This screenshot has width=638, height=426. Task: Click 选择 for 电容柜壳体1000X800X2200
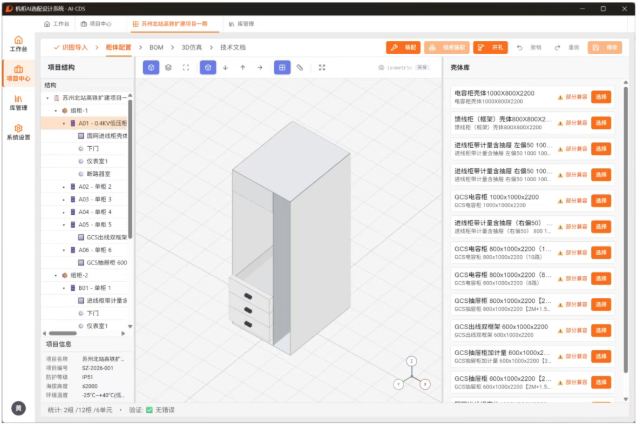coord(601,97)
